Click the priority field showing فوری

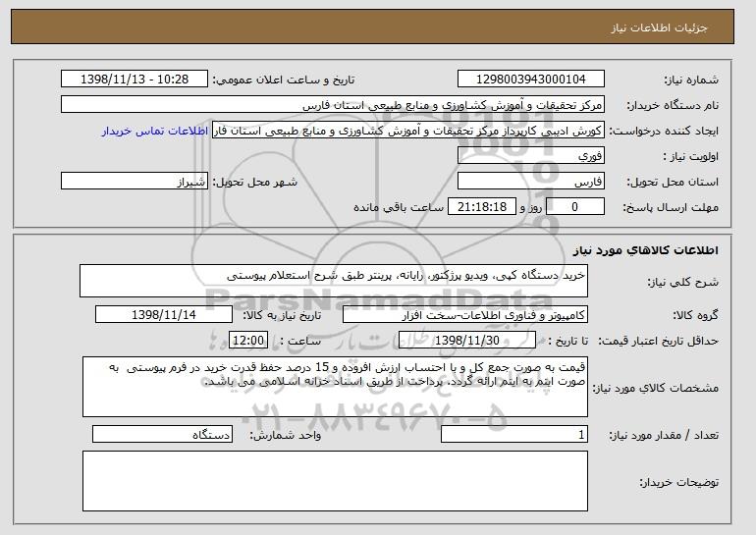point(531,156)
